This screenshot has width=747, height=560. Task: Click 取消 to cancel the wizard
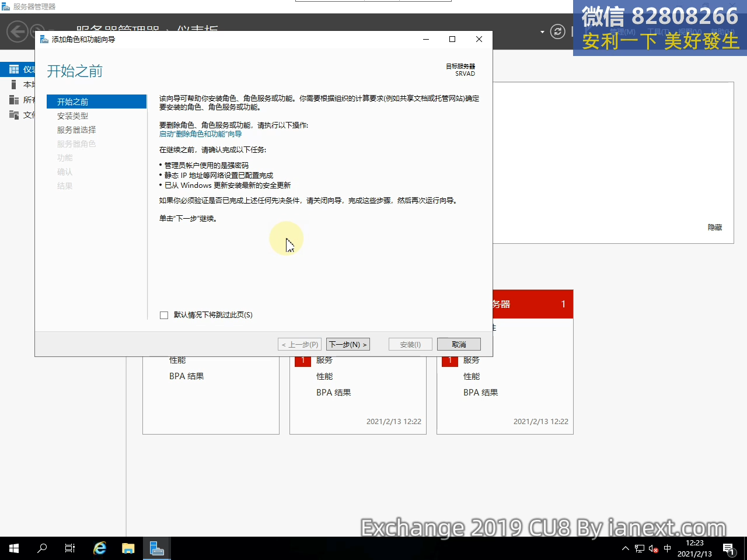point(459,345)
